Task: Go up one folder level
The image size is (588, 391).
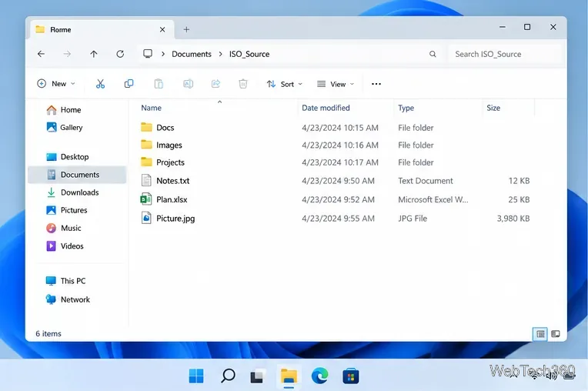Action: 94,54
